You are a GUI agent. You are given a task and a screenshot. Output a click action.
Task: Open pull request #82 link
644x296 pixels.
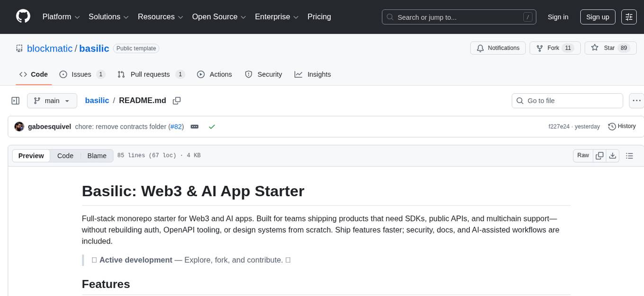click(x=176, y=127)
